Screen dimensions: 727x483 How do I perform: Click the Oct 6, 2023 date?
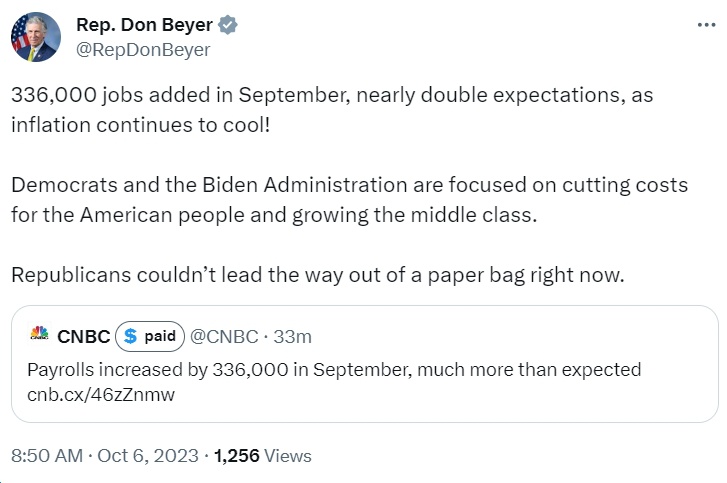pyautogui.click(x=148, y=456)
